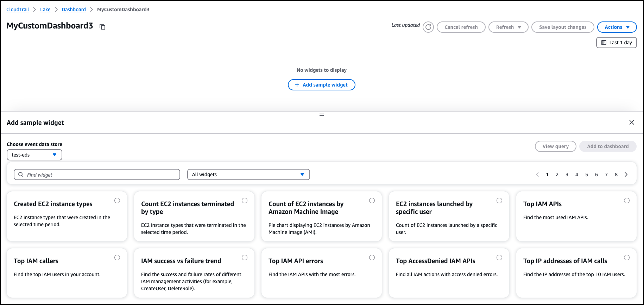
Task: Go to widget page 5
Action: click(587, 174)
